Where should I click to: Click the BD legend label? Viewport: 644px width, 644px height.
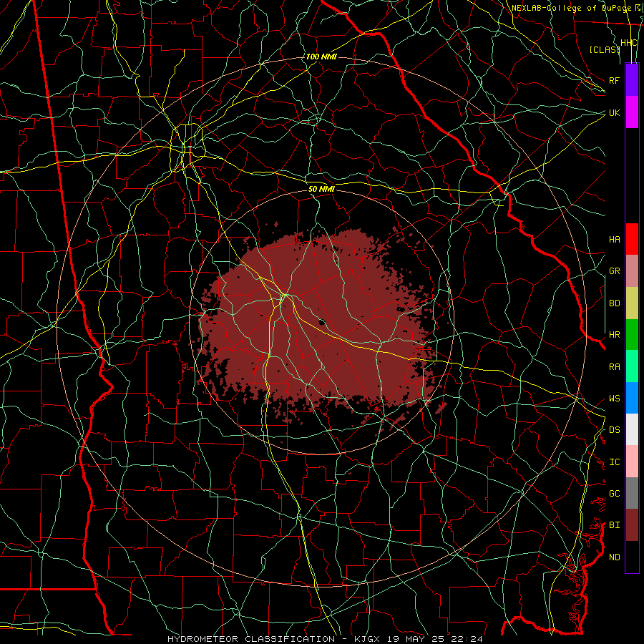click(x=614, y=303)
